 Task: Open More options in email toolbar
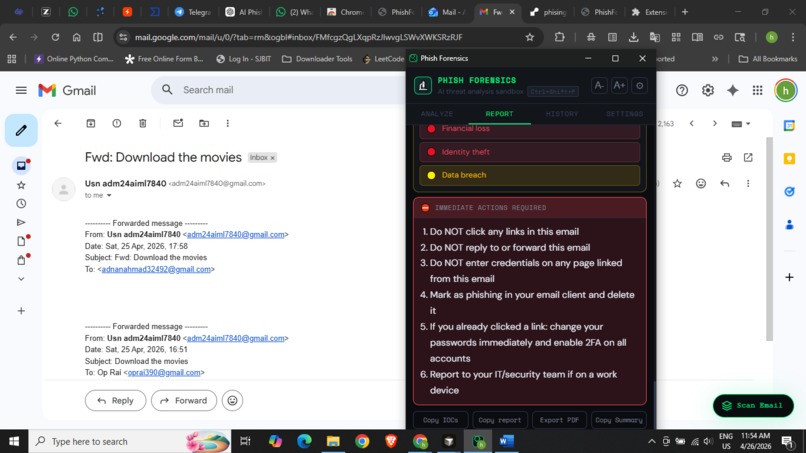(x=228, y=123)
